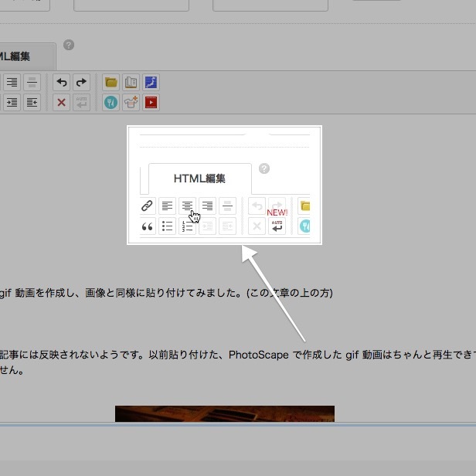Undo the last edit with the left arrow
Viewport: 476px width, 476px height.
(x=61, y=82)
